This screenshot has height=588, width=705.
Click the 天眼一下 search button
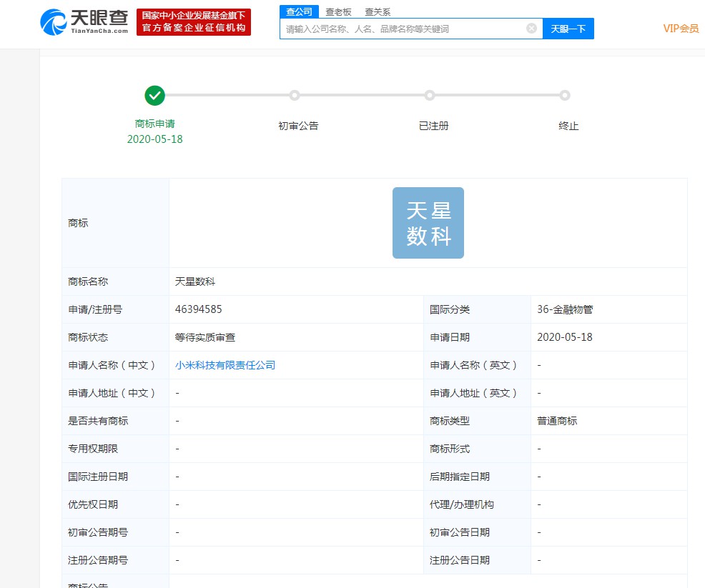tap(568, 29)
